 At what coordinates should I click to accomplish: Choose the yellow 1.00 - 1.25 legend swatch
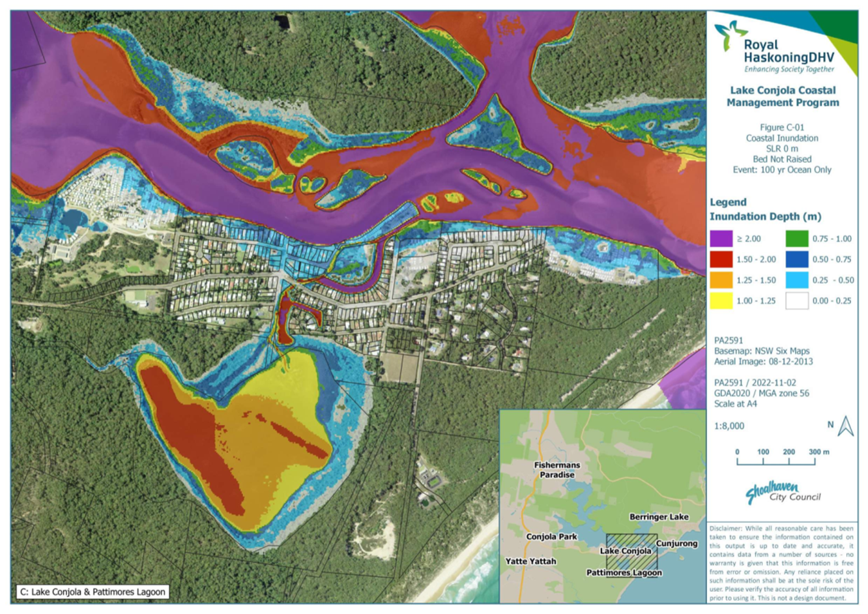721,301
